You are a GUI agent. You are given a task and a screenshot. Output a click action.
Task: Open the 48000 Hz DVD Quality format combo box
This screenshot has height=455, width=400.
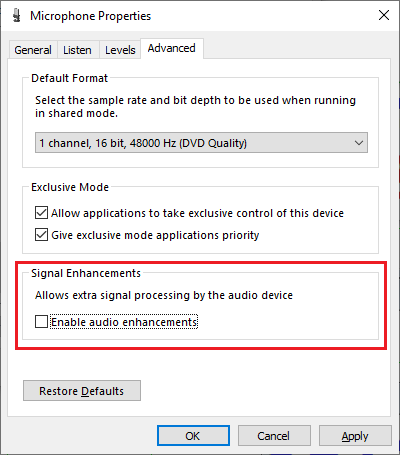click(x=201, y=143)
